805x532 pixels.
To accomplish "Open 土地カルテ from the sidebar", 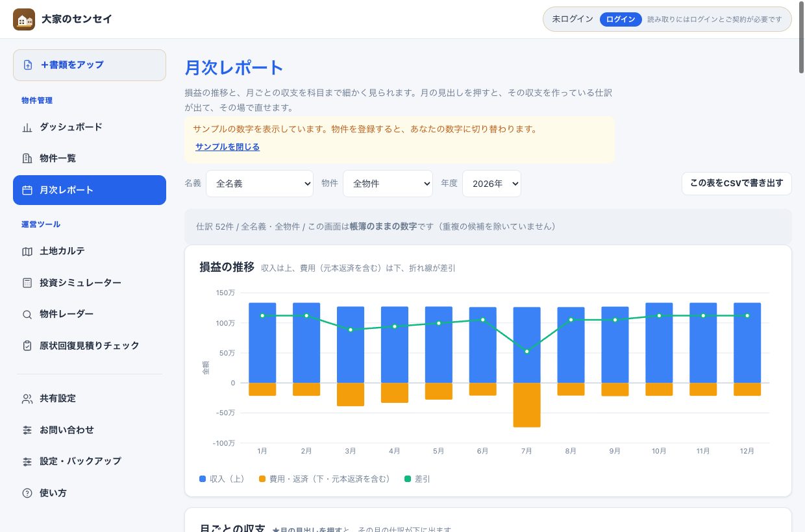I will (90, 251).
